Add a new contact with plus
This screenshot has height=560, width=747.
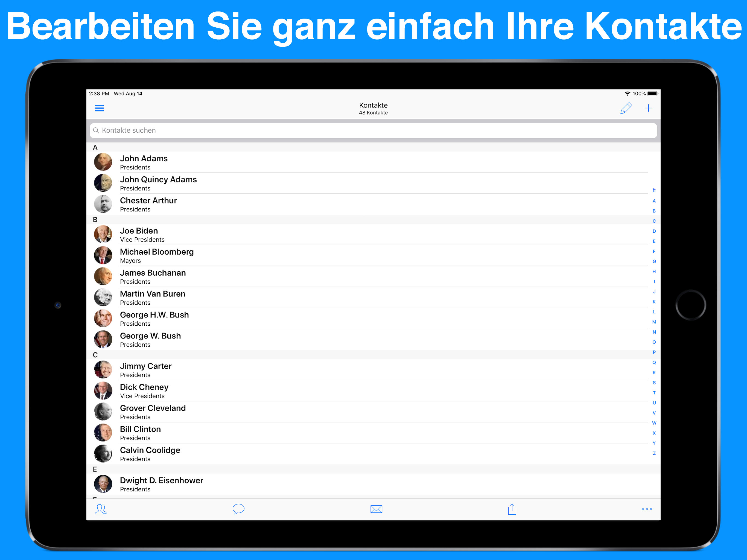648,108
